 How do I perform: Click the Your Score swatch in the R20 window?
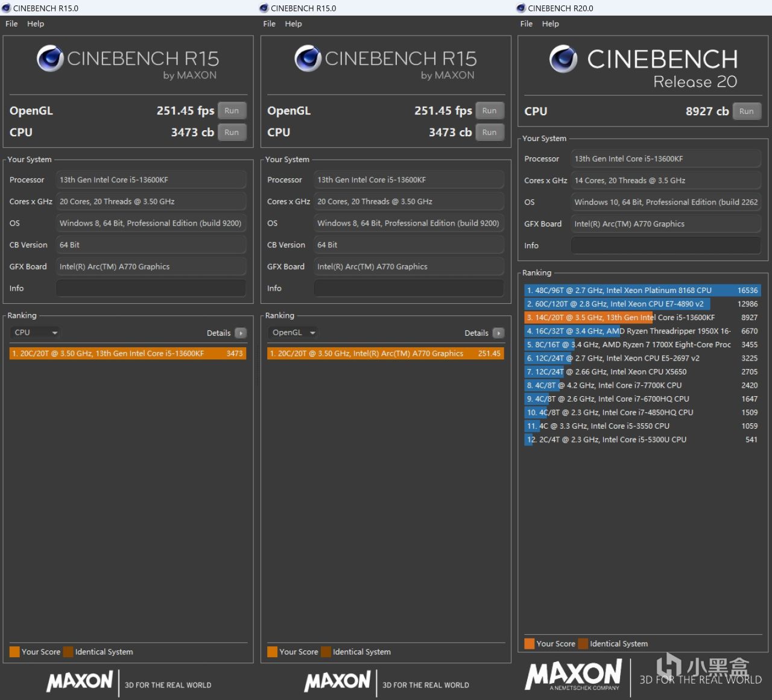pyautogui.click(x=530, y=644)
